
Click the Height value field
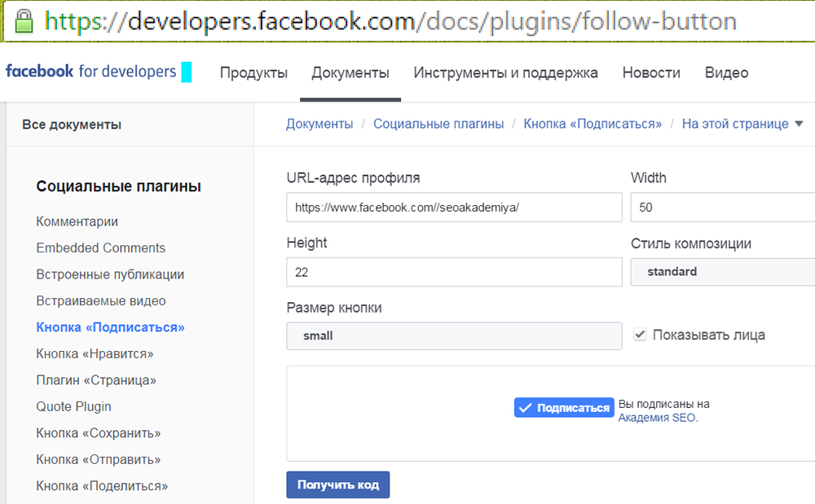[453, 272]
